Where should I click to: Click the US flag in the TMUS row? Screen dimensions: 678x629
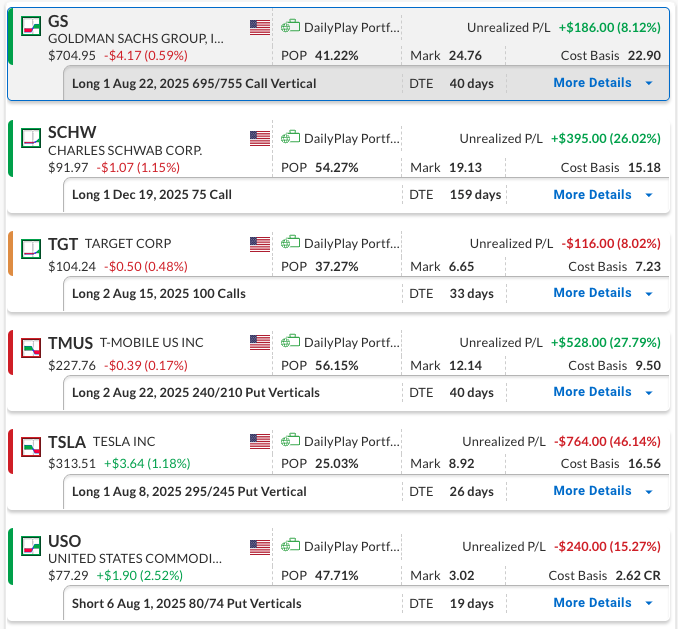click(x=260, y=342)
